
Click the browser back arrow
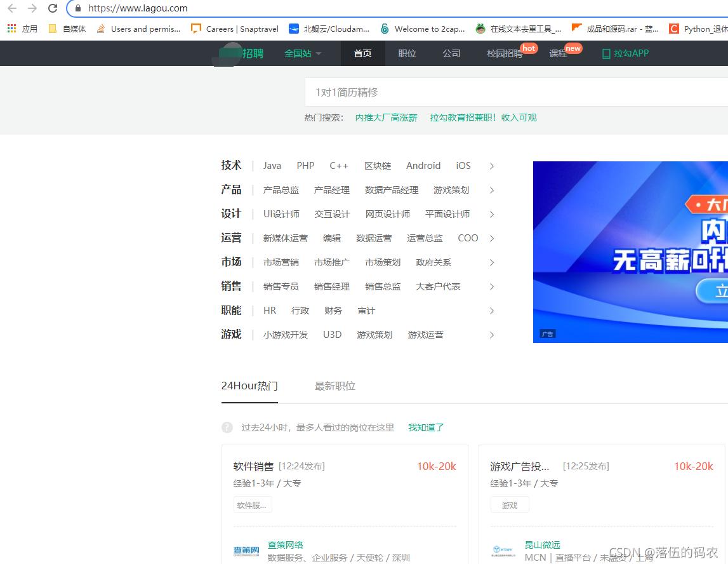point(10,8)
